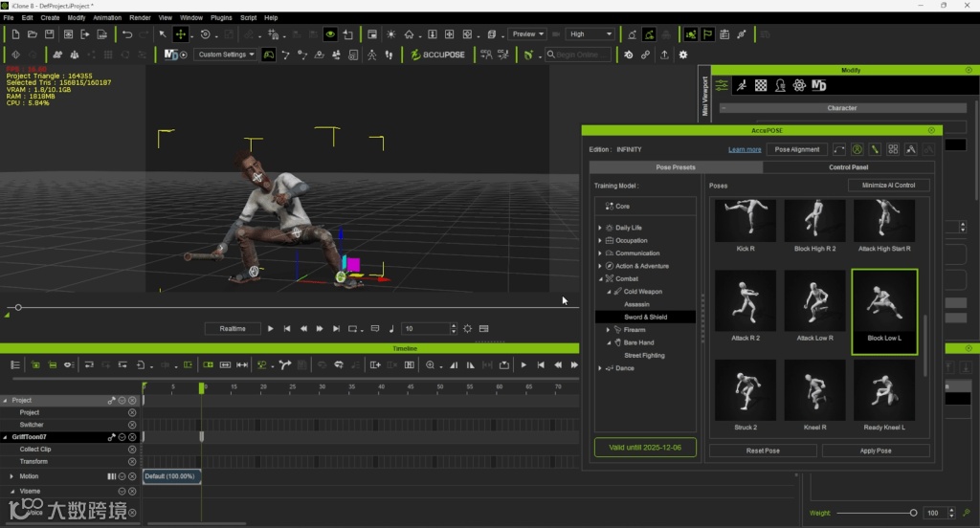Open the Custom Settings dropdown

point(226,55)
